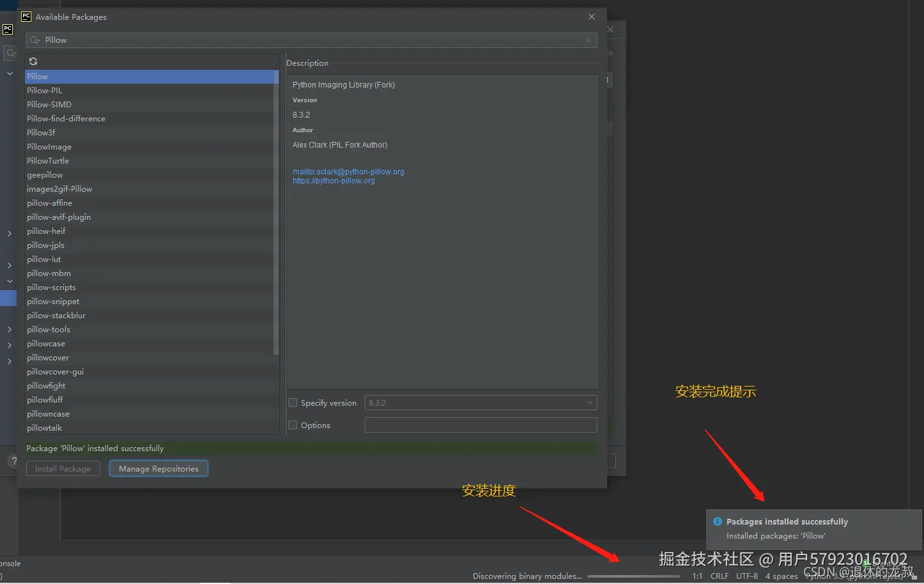Follow the https://python-pillow.org link
Screen dimensions: 924x584
[x=334, y=181]
